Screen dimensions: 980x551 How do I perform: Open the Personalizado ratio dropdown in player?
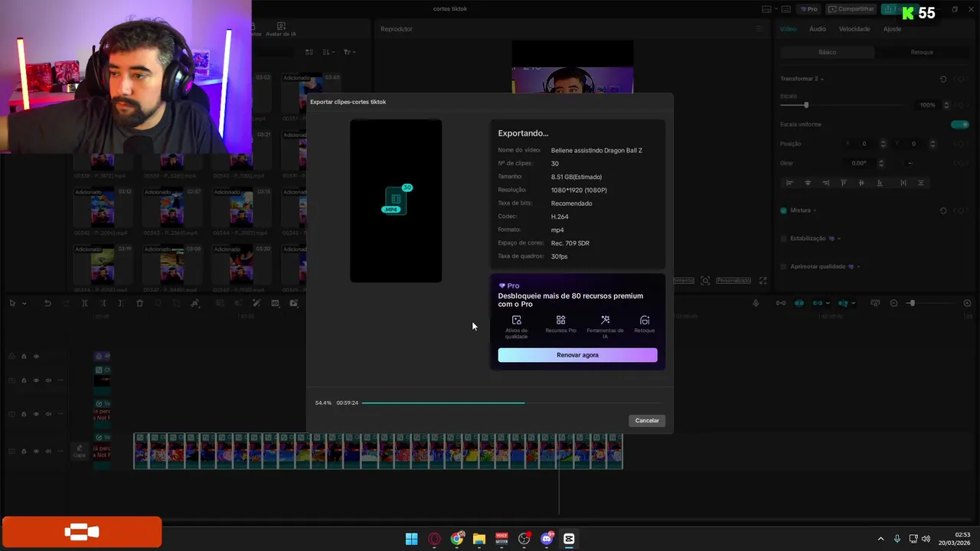[x=733, y=281]
